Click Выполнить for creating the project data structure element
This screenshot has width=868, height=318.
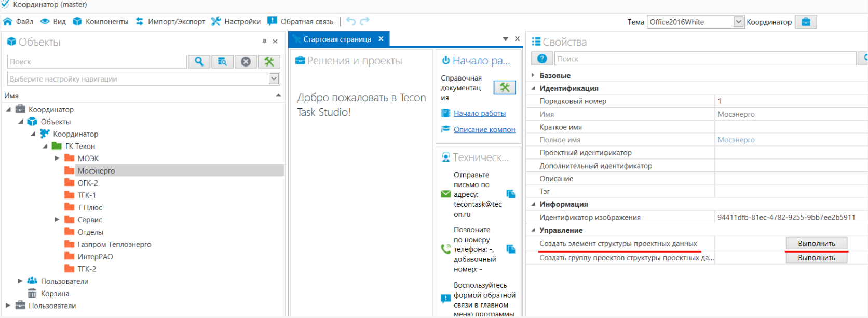816,244
